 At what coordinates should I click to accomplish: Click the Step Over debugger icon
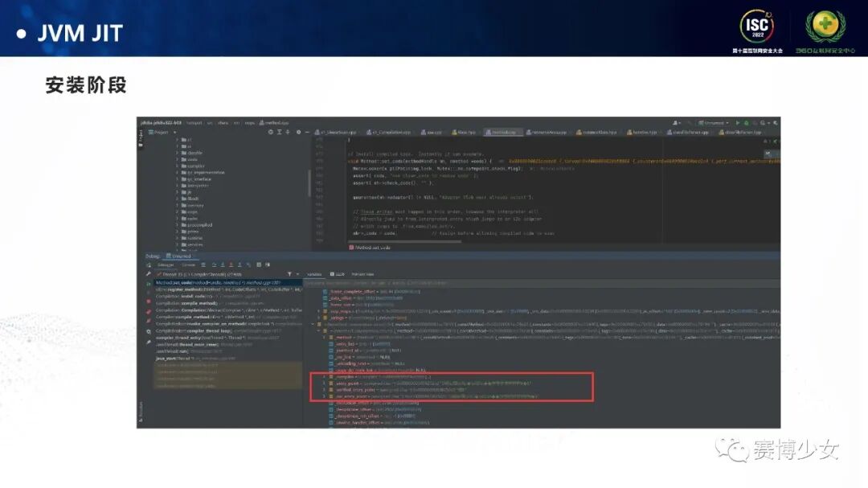(215, 265)
